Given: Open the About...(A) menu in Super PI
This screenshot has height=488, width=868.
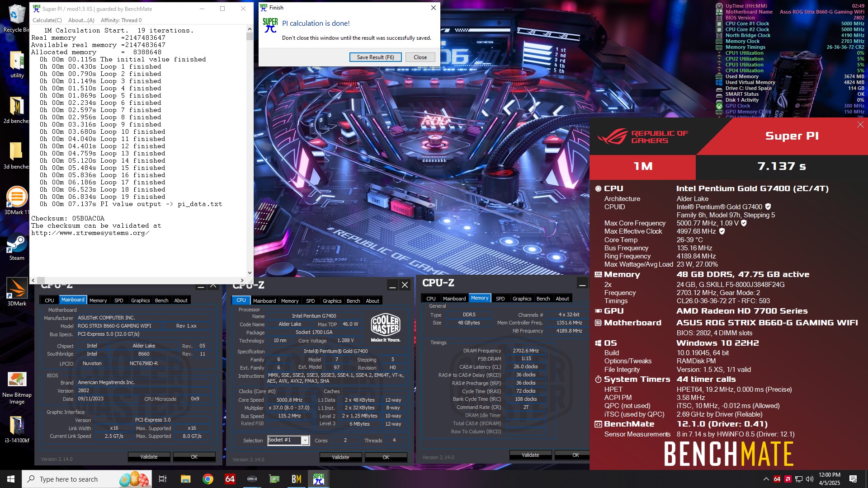Looking at the screenshot, I should 81,20.
